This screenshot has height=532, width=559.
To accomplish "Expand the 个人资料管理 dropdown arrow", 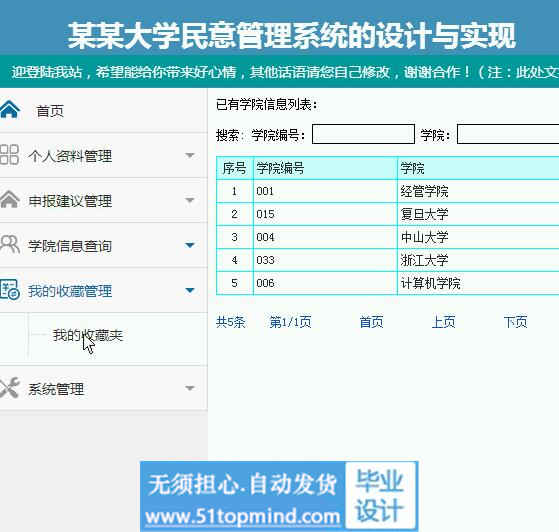I will point(190,155).
